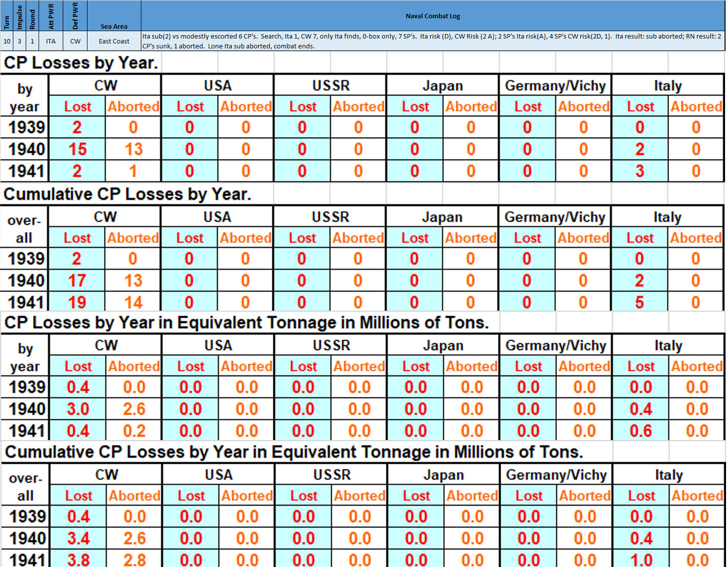Image resolution: width=728 pixels, height=567 pixels.
Task: Click the Impulse value 3 cell
Action: 19,41
